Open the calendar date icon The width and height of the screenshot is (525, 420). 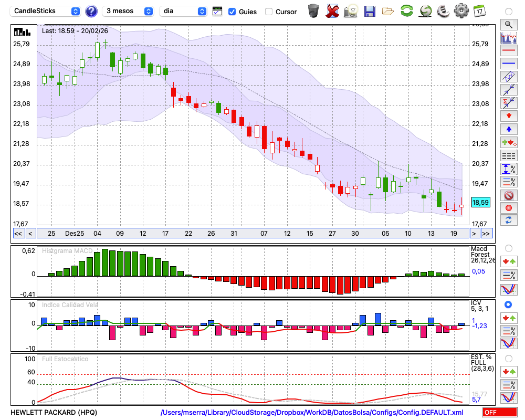pos(479,10)
